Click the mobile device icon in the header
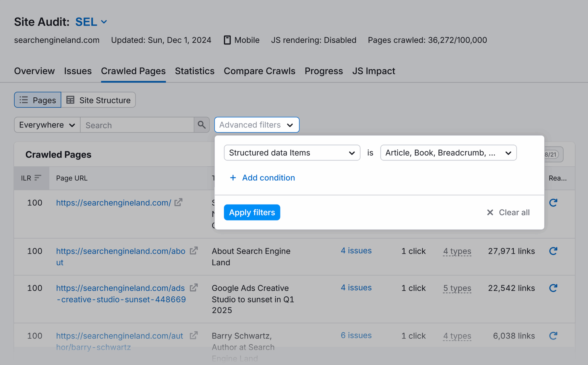This screenshot has height=365, width=588. [x=227, y=40]
